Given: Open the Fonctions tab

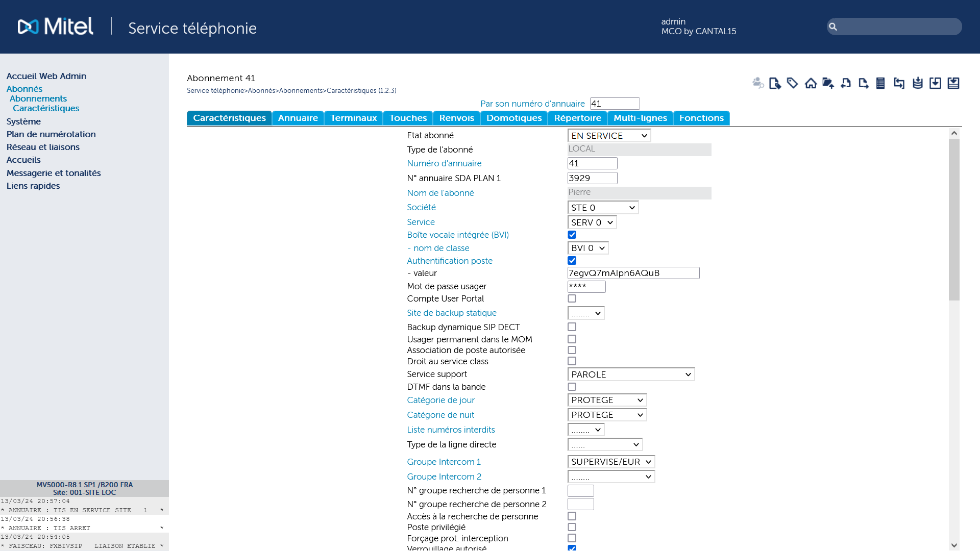Looking at the screenshot, I should (701, 118).
